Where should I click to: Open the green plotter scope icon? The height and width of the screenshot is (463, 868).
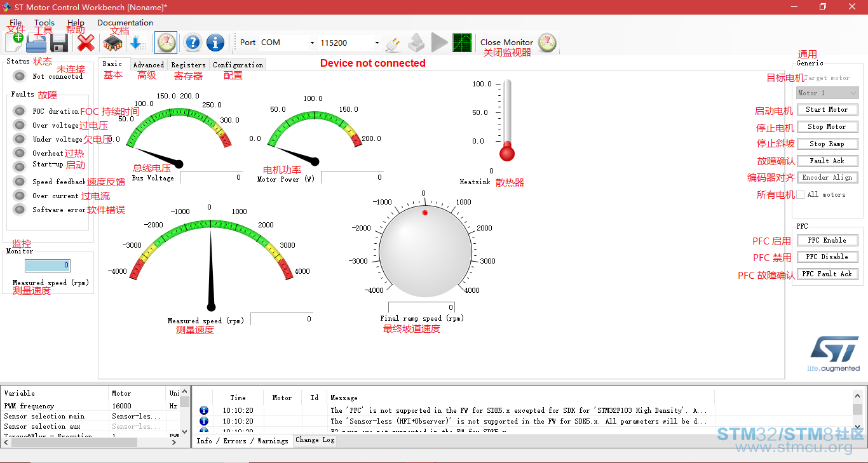462,43
